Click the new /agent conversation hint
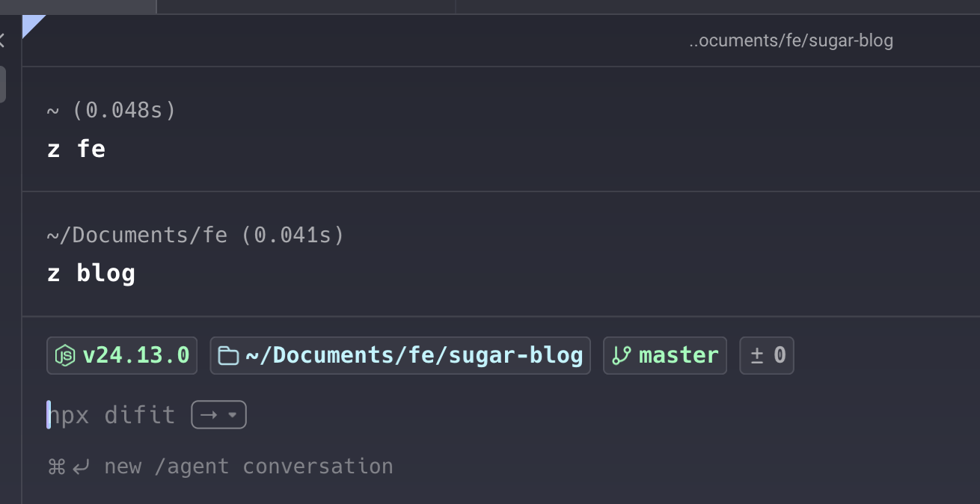This screenshot has height=504, width=980. 248,467
